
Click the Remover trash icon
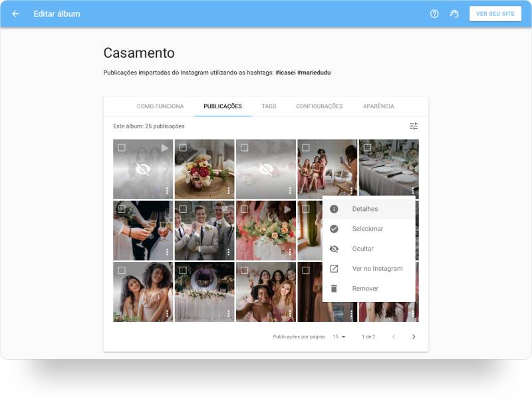[334, 288]
